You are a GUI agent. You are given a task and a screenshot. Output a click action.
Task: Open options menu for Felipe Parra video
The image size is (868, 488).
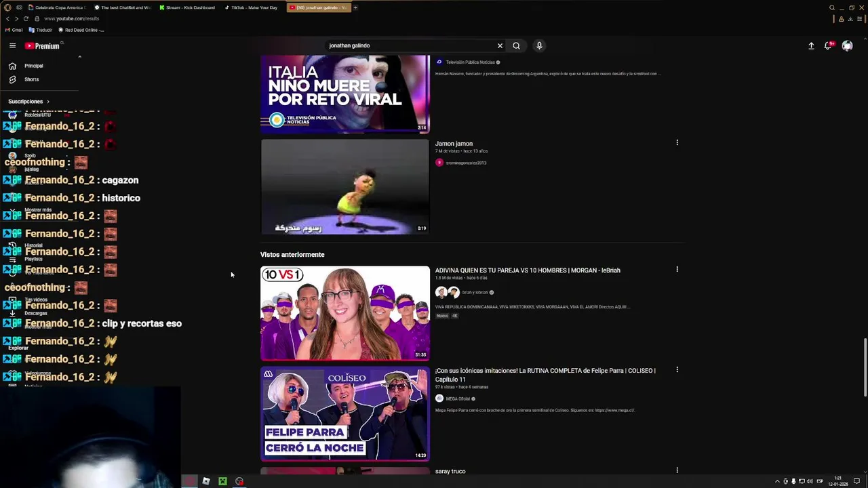click(x=677, y=369)
